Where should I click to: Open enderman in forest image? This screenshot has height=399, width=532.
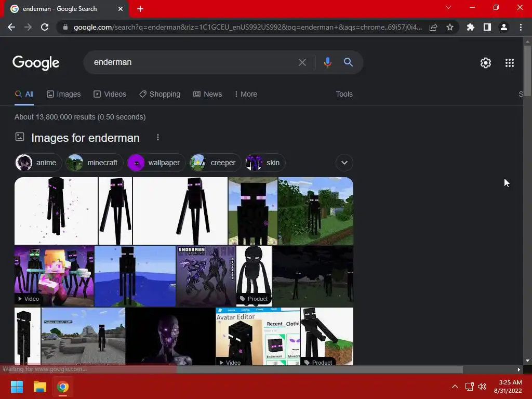point(315,211)
